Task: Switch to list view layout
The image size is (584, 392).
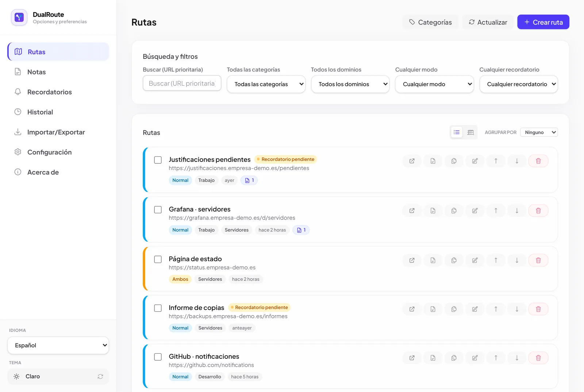Action: [x=457, y=132]
